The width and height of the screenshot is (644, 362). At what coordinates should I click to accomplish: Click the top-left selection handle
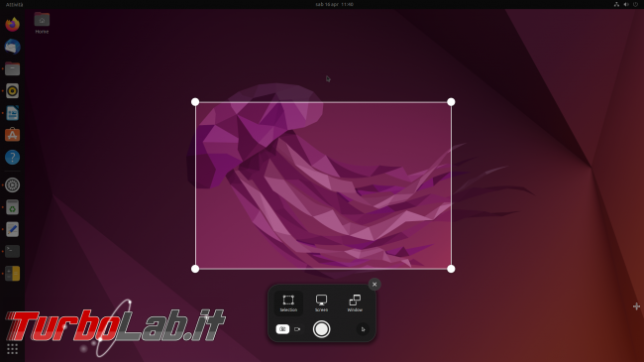tap(195, 101)
